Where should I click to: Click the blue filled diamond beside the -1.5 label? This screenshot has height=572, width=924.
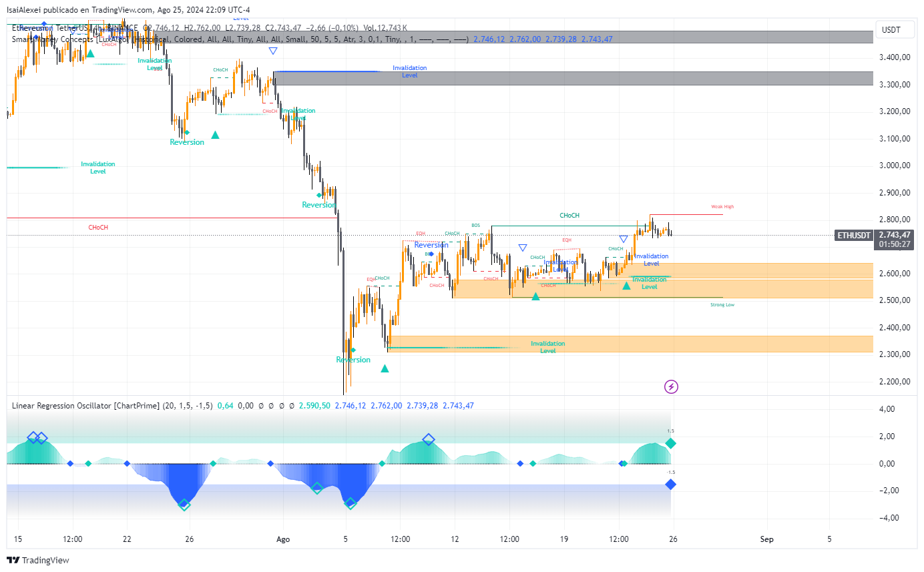[x=671, y=485]
